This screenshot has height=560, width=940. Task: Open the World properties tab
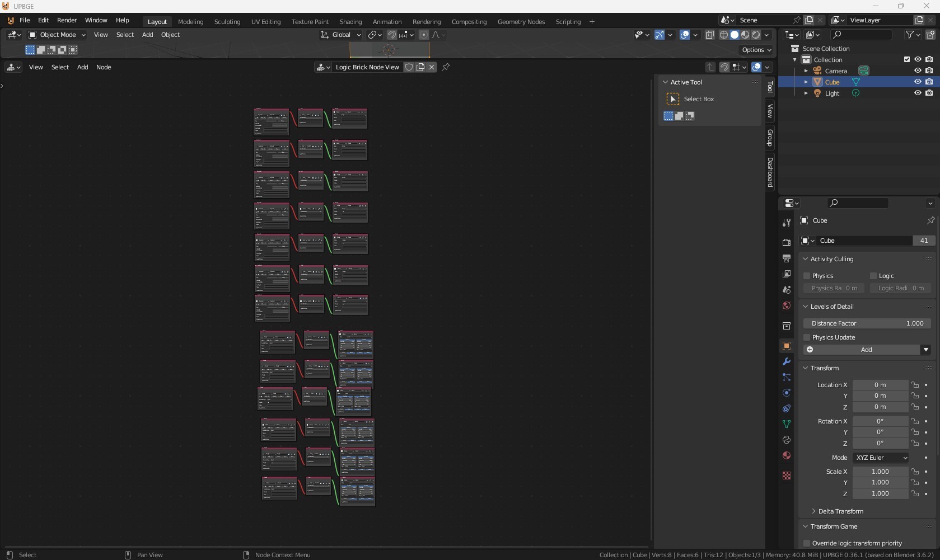click(x=787, y=305)
